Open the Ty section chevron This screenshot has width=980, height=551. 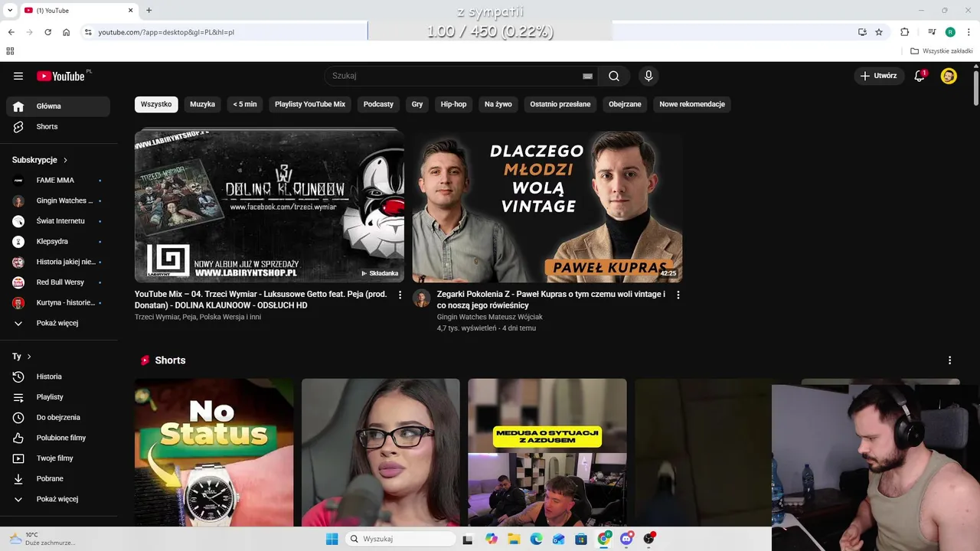coord(29,357)
